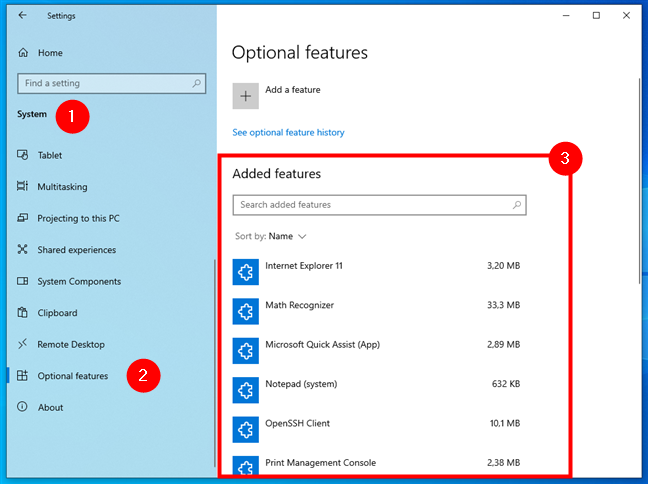Click the Search added features field
Screen dimensions: 648x484
(x=379, y=205)
